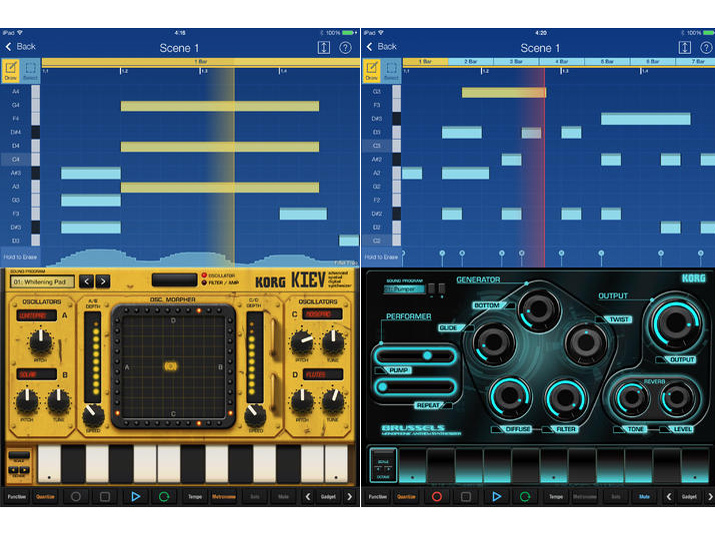Toggle loop in the Brussels transport
The width and height of the screenshot is (715, 536).
[x=525, y=497]
